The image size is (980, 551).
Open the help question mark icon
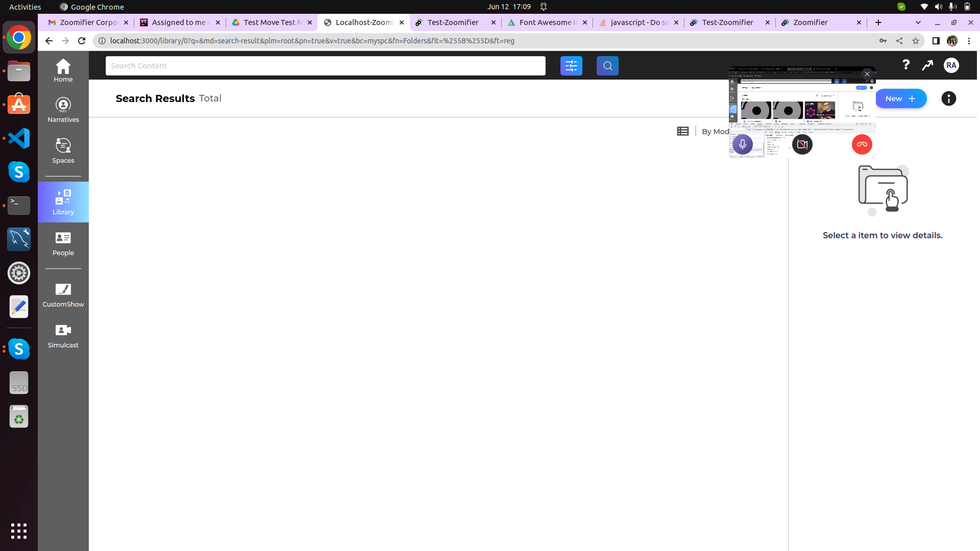pos(905,65)
